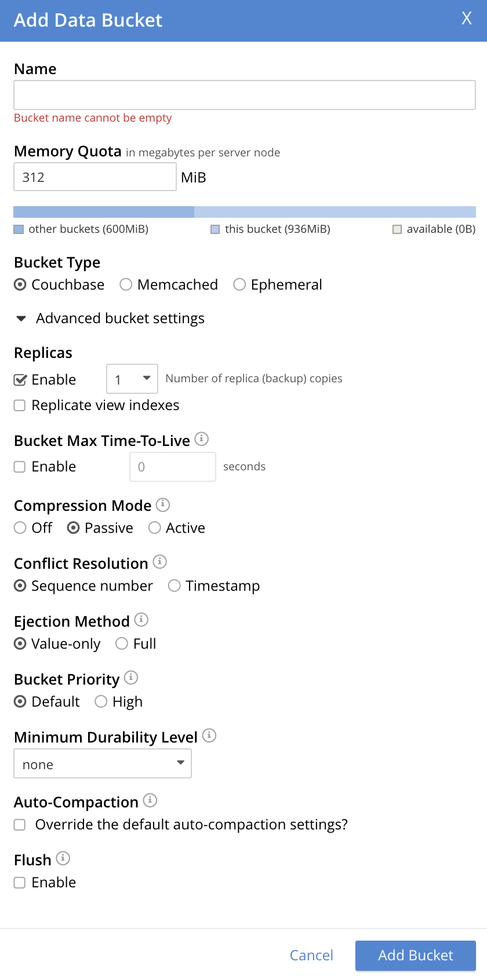This screenshot has height=980, width=487.
Task: Show Compression Mode info tooltip icon
Action: [163, 504]
